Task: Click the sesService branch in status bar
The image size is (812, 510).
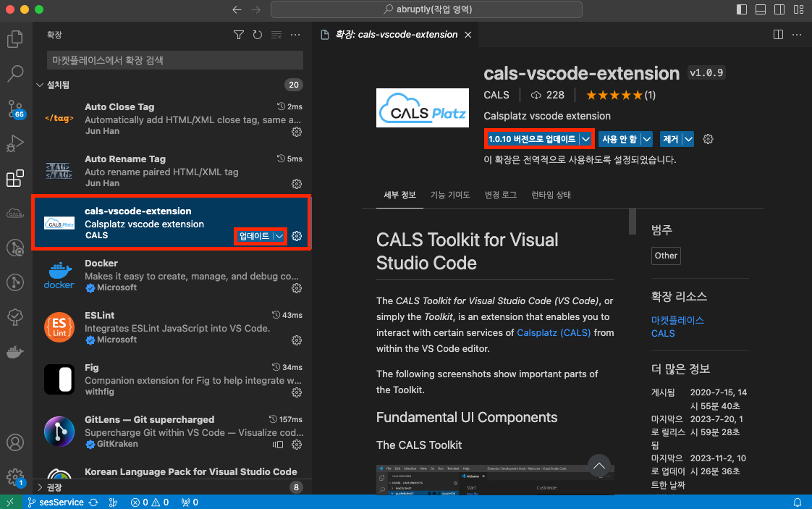Action: pyautogui.click(x=56, y=502)
